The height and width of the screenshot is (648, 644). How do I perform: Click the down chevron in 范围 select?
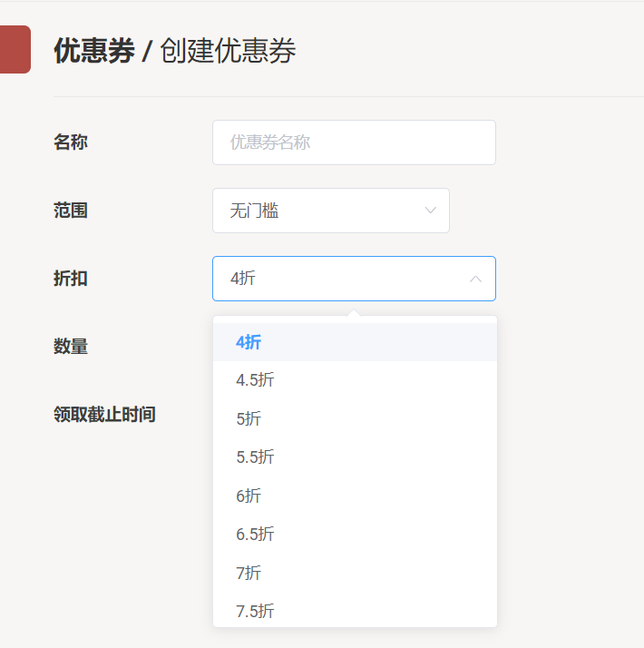pyautogui.click(x=430, y=211)
